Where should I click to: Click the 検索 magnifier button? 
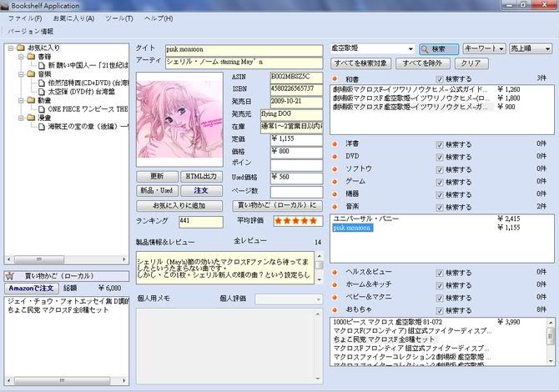point(439,49)
